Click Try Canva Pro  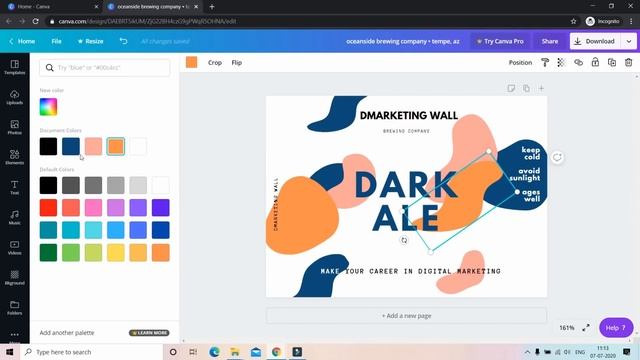click(x=500, y=41)
